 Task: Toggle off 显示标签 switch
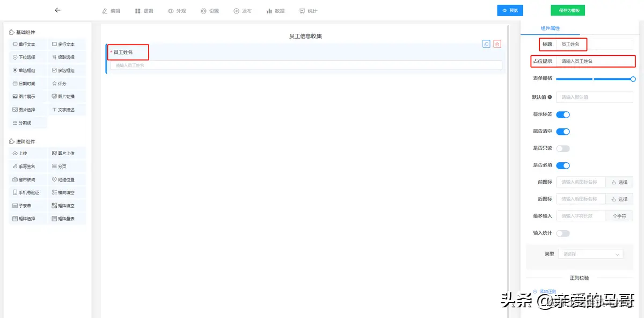point(563,114)
